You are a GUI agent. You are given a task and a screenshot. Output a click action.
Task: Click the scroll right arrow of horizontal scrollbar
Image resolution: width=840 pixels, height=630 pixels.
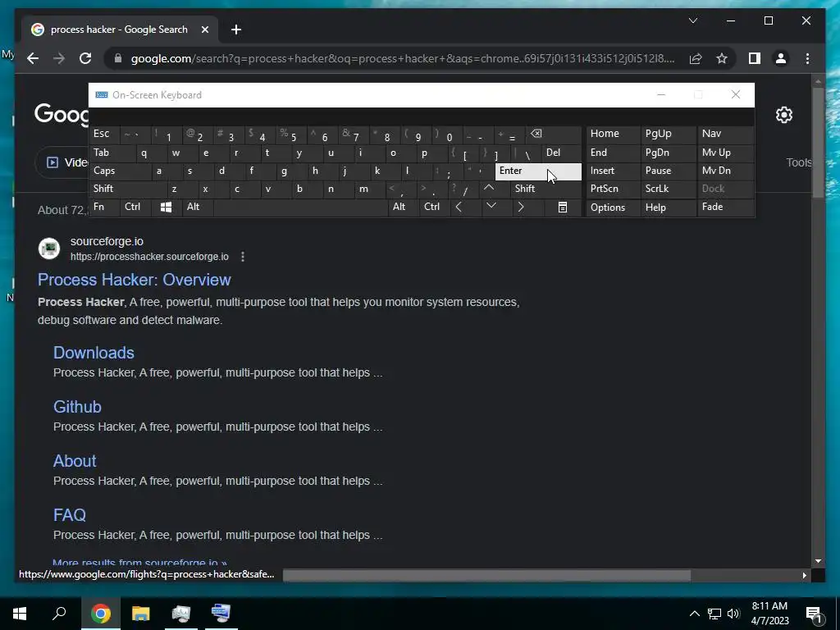[x=804, y=575]
